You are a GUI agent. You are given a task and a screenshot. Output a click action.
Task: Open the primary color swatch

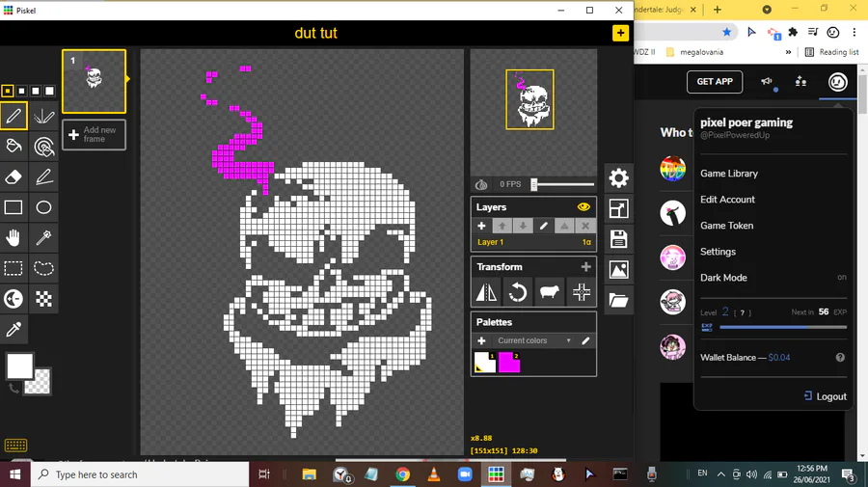click(x=20, y=366)
